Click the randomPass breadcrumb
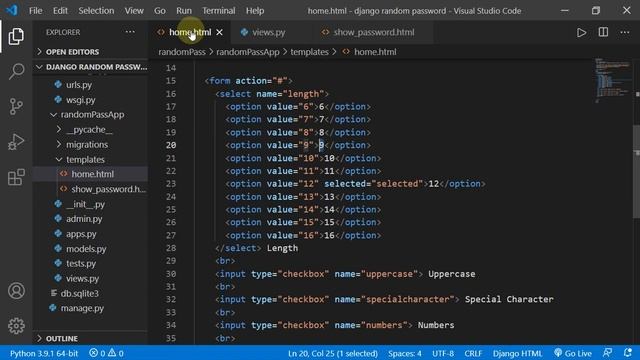The height and width of the screenshot is (360, 640). click(182, 52)
